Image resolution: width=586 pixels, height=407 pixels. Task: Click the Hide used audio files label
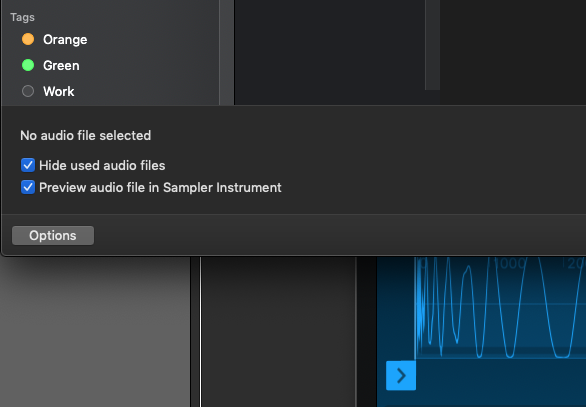102,166
